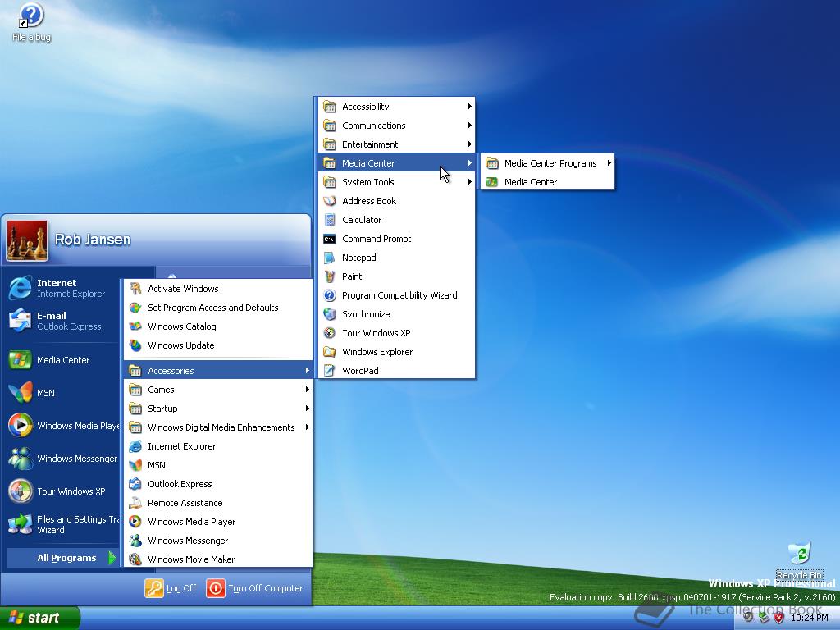The image size is (840, 630).
Task: Launch Outlook Express from All Programs list
Action: [218, 484]
